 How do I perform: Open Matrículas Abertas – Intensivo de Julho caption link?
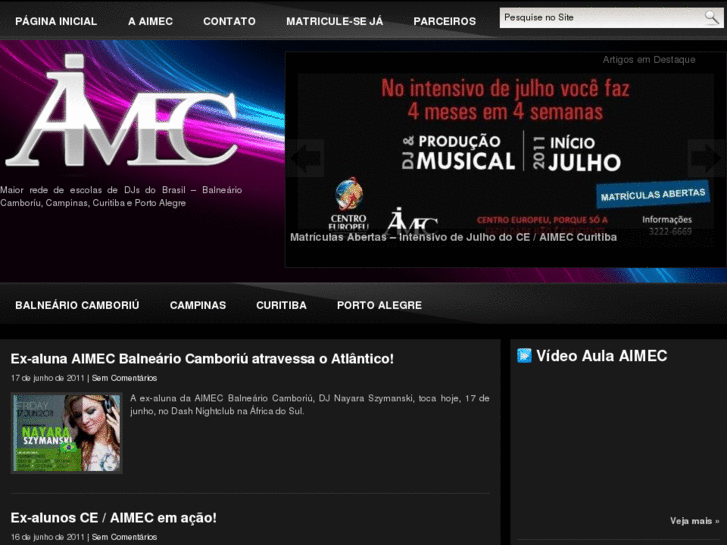pos(453,237)
